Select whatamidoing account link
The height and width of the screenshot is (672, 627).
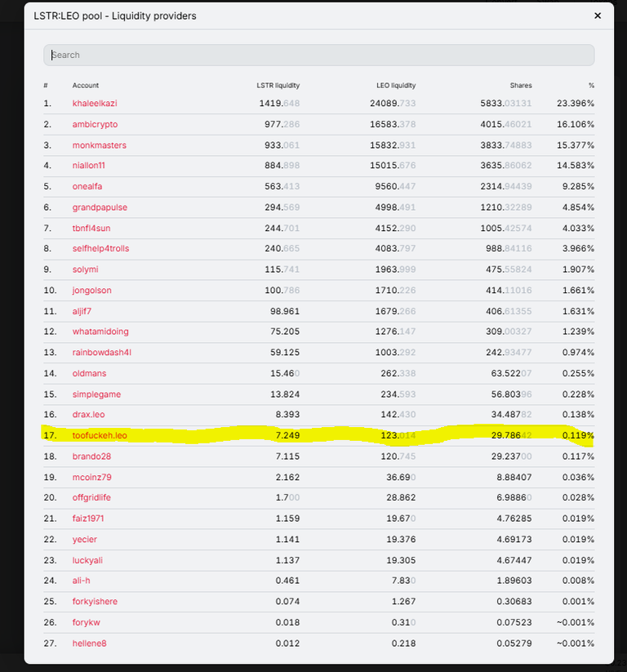coord(100,332)
